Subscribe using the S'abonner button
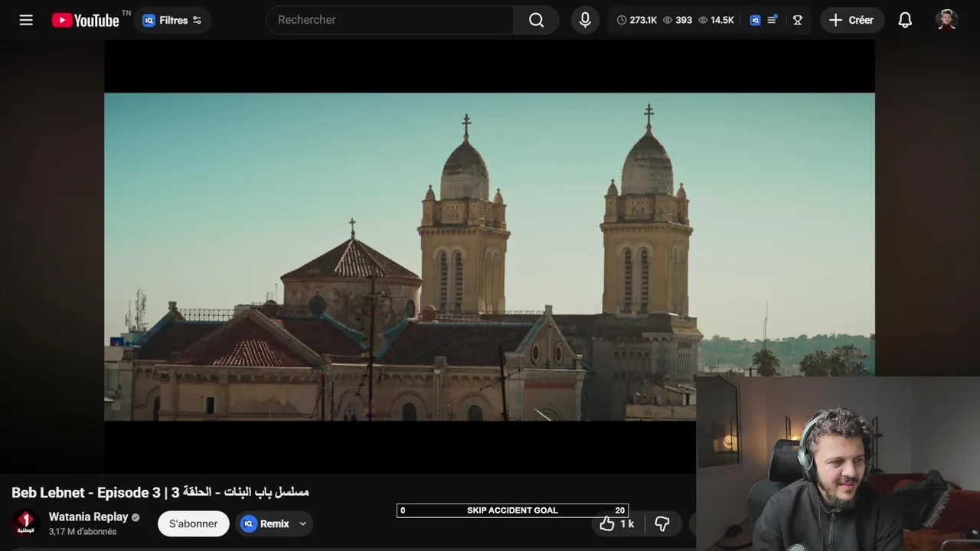 [194, 523]
